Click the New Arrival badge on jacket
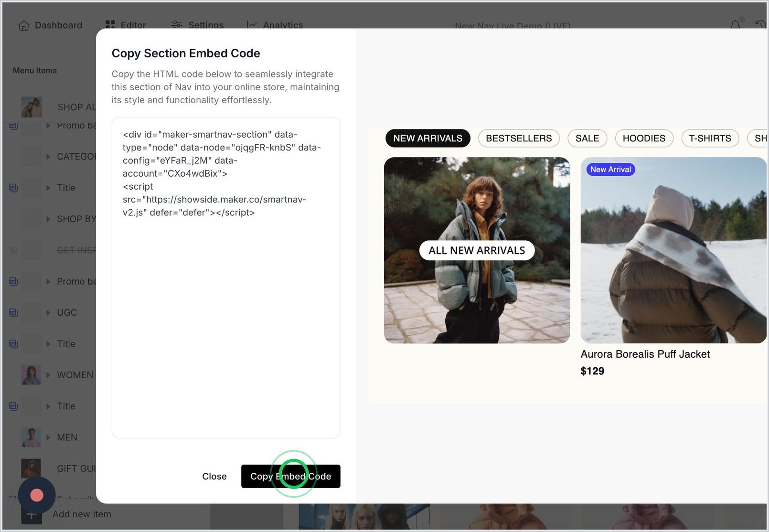The image size is (769, 532). [x=610, y=170]
